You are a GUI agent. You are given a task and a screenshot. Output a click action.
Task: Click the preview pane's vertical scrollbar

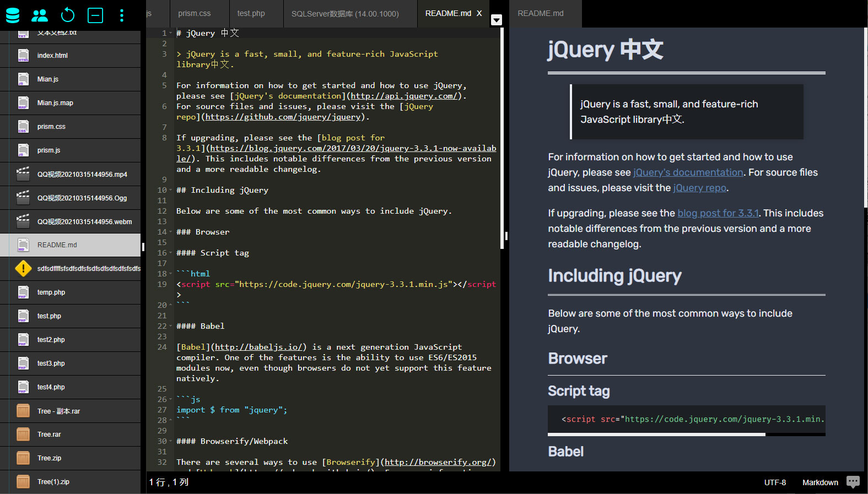(x=866, y=118)
